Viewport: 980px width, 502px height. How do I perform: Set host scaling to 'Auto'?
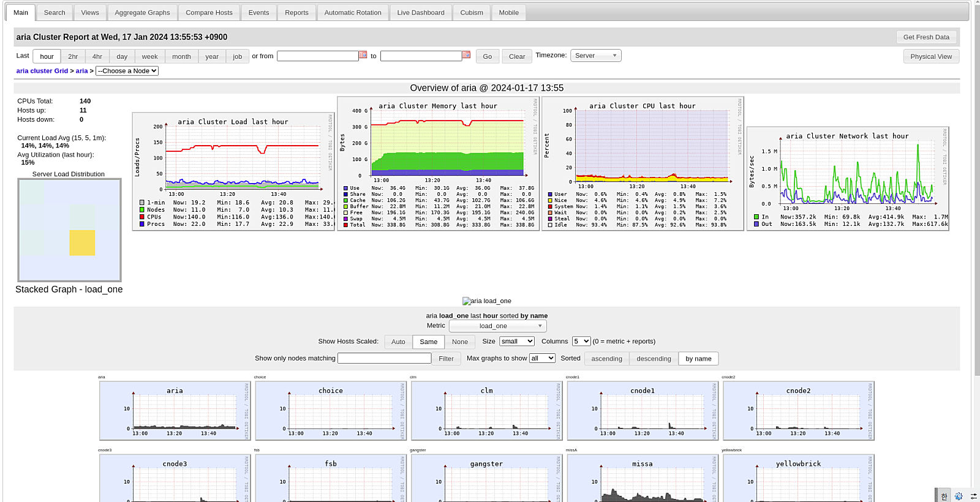point(398,342)
